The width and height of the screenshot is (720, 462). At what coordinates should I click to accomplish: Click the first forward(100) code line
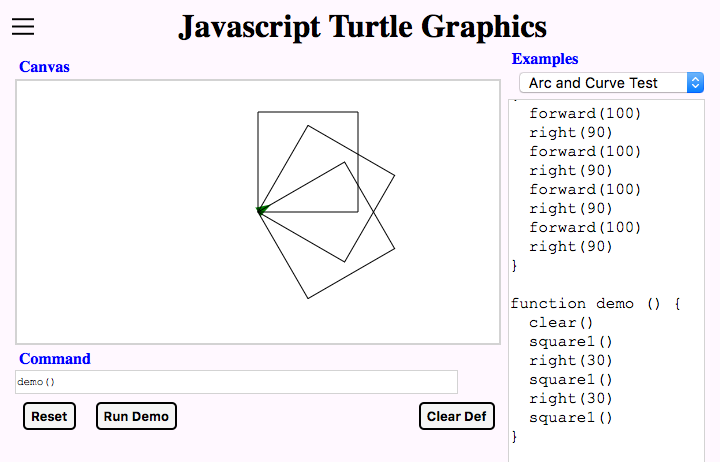[x=585, y=113]
